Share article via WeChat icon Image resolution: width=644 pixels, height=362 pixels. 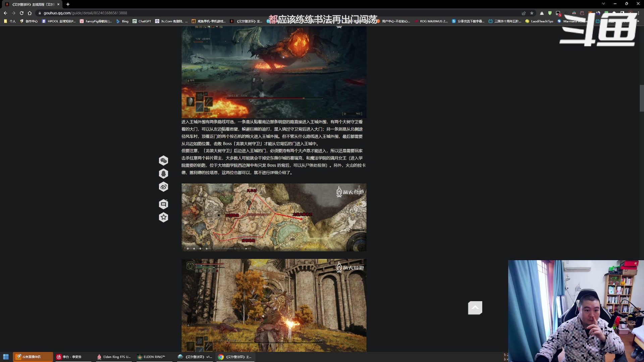tap(163, 161)
